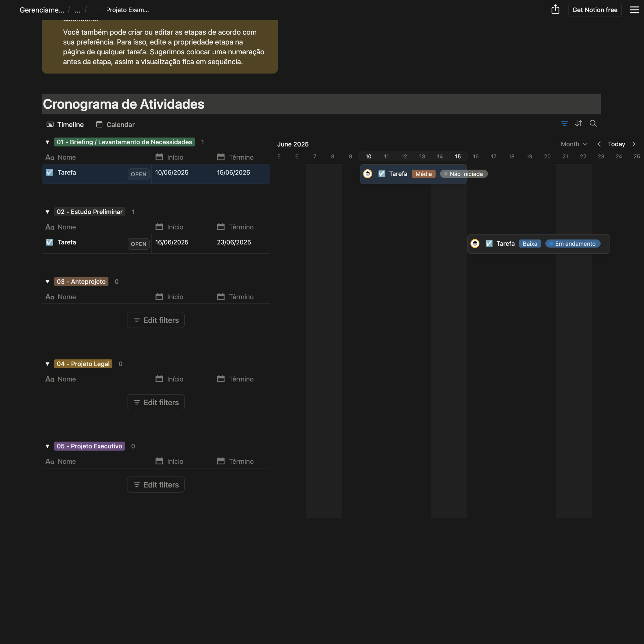Go to next period with right arrow
This screenshot has height=644, width=644.
click(x=634, y=144)
